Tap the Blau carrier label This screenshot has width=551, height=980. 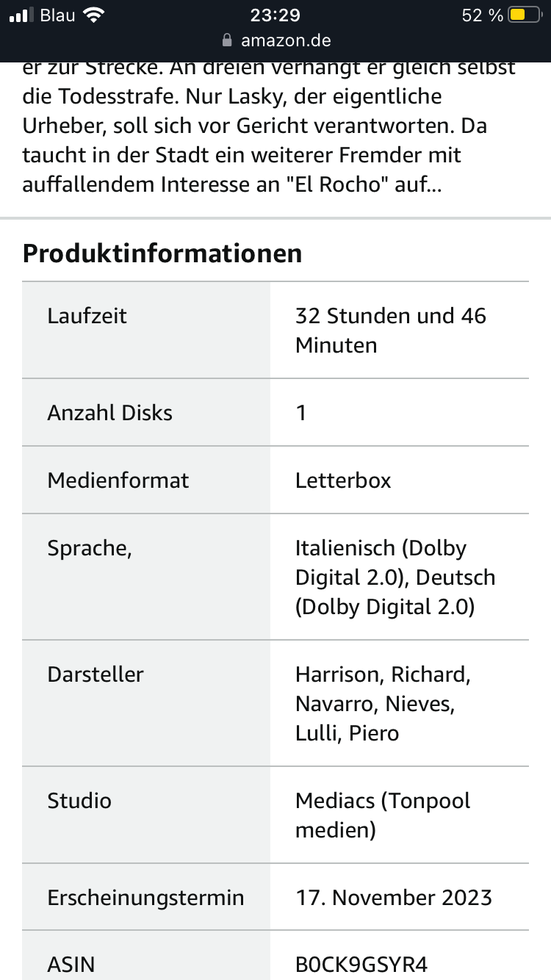point(58,15)
